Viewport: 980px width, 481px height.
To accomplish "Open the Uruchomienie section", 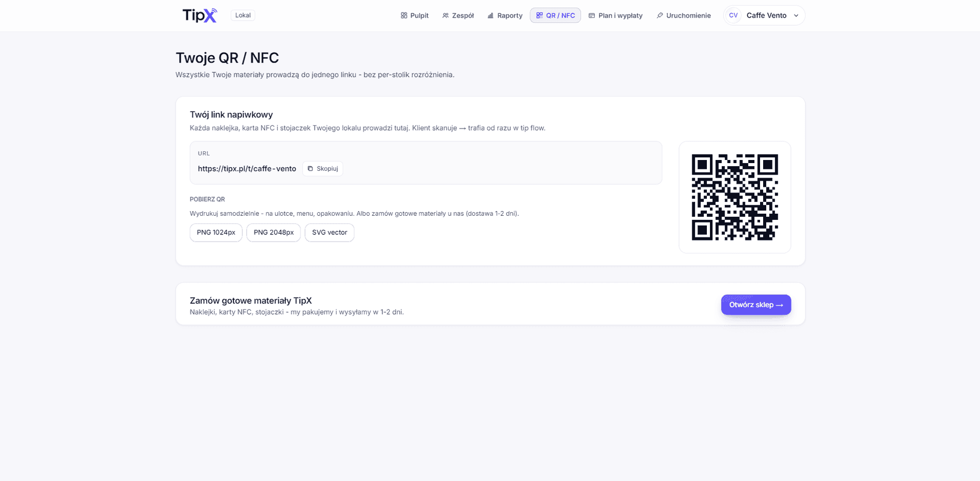I will tap(684, 15).
